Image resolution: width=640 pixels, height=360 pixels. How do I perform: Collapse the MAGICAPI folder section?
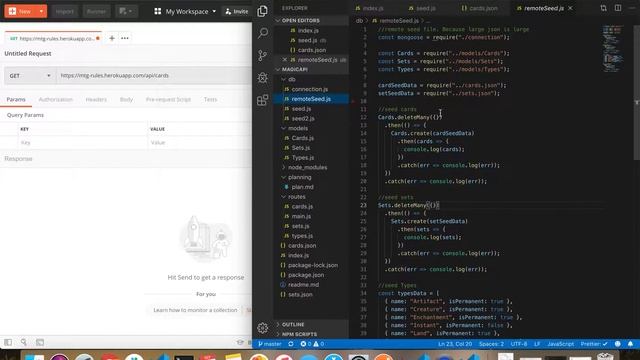tap(278, 69)
